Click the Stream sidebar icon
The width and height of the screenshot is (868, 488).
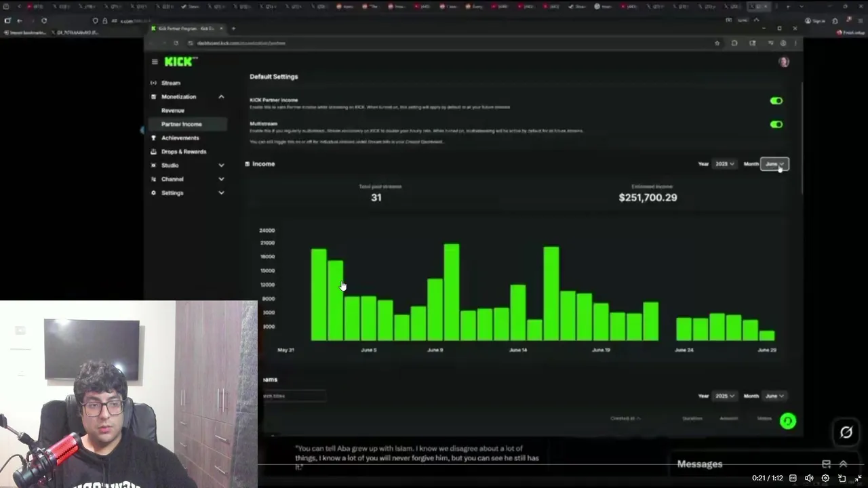[153, 83]
